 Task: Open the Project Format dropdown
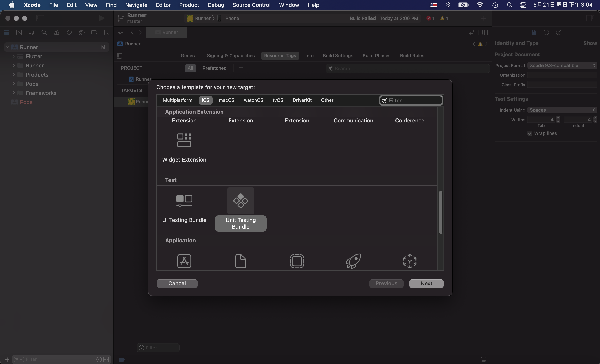pos(562,65)
